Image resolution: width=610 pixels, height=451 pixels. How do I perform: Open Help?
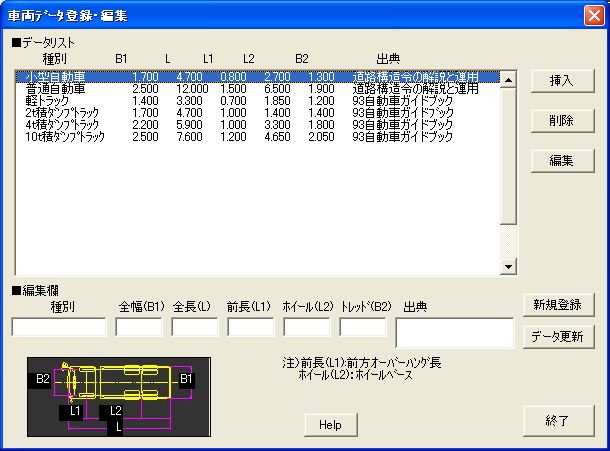point(330,425)
